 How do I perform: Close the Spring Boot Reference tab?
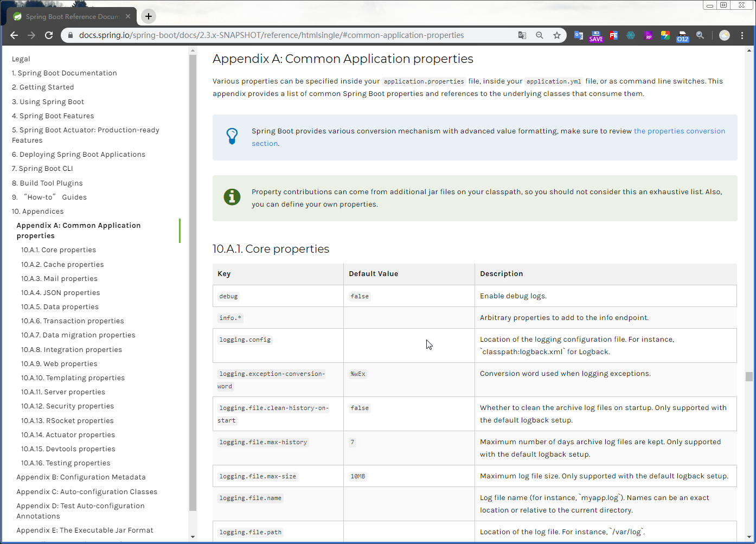pos(128,16)
